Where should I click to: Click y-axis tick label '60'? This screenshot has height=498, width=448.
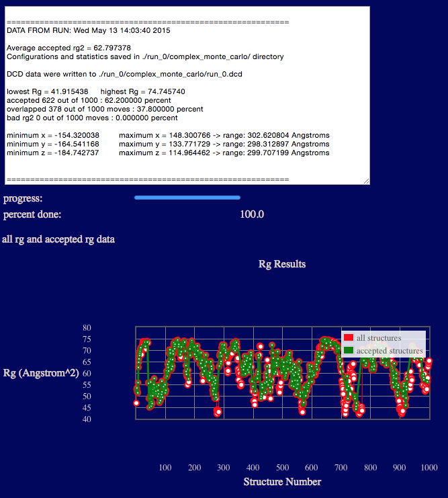click(x=87, y=374)
